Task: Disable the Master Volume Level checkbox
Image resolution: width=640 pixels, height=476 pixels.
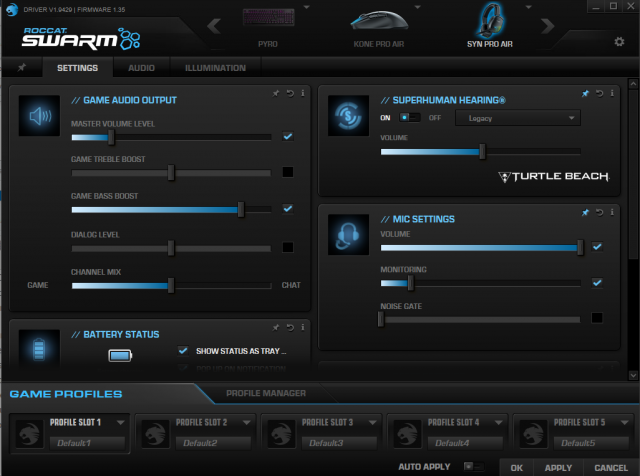Action: [x=288, y=136]
